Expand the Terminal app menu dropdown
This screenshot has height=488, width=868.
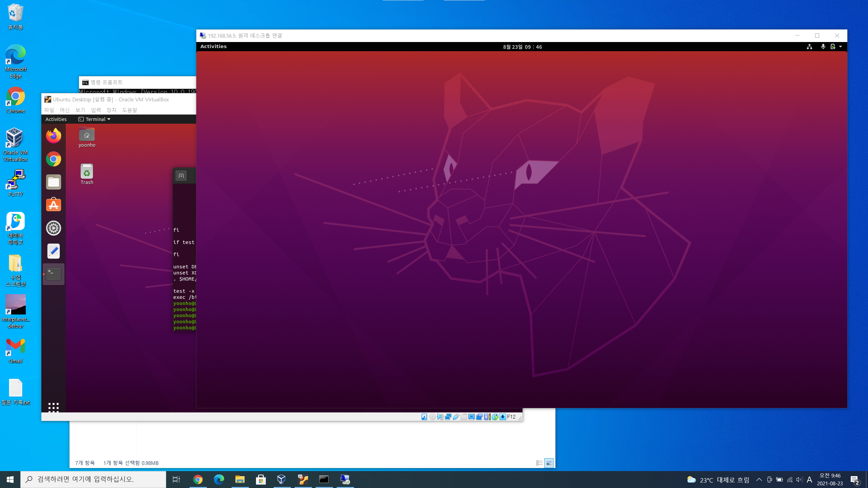point(109,119)
